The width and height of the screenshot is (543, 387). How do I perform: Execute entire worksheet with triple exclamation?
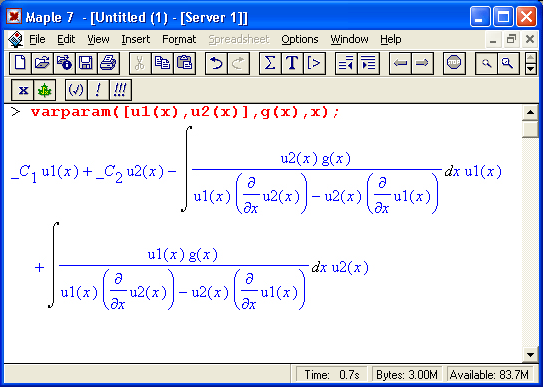click(x=120, y=90)
